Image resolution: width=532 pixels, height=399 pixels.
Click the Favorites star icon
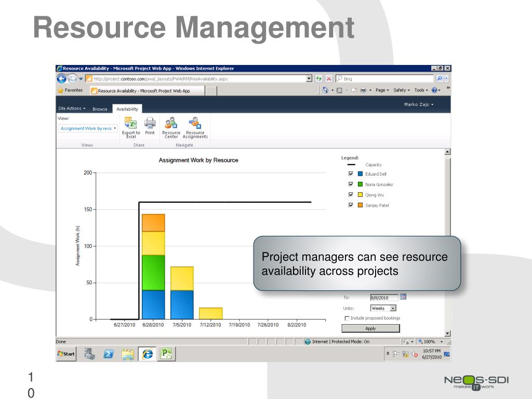click(x=60, y=90)
